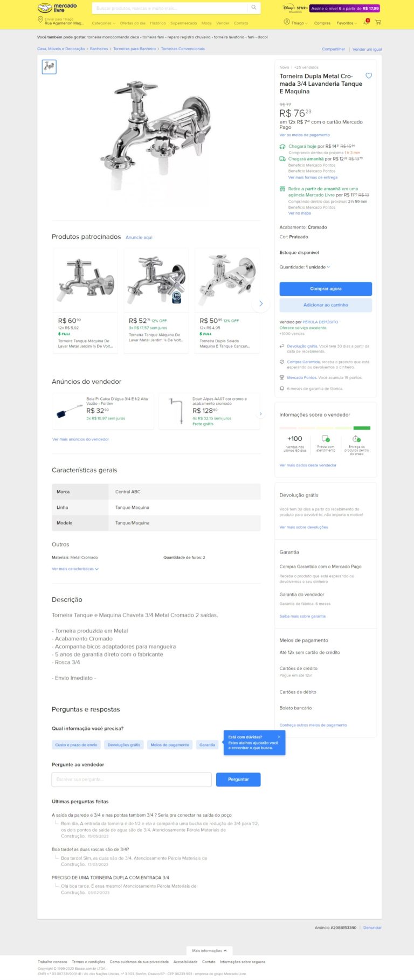
Task: Click the delivery location pin icon
Action: [40, 20]
